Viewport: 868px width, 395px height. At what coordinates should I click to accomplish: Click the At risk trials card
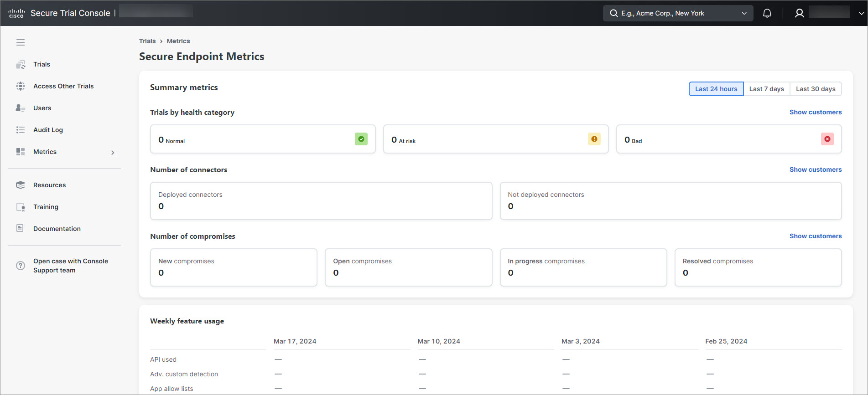496,139
